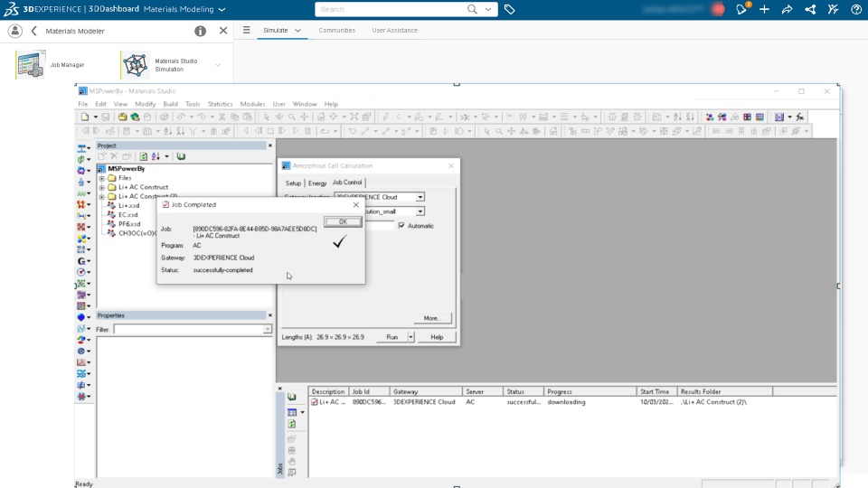Select EC.xsd in project tree
The height and width of the screenshot is (488, 868).
click(127, 215)
